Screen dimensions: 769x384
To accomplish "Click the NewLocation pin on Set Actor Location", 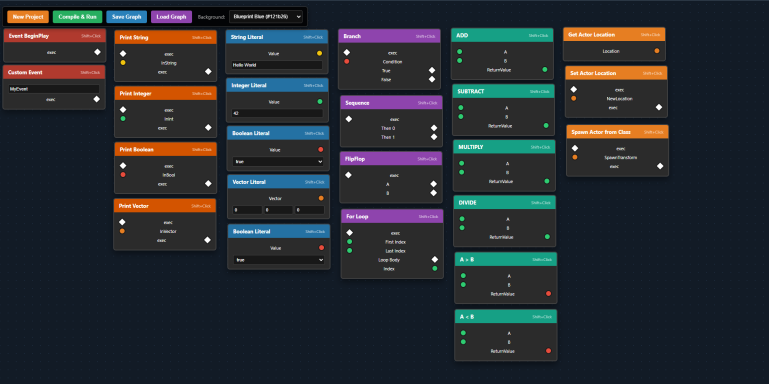I will tap(574, 98).
